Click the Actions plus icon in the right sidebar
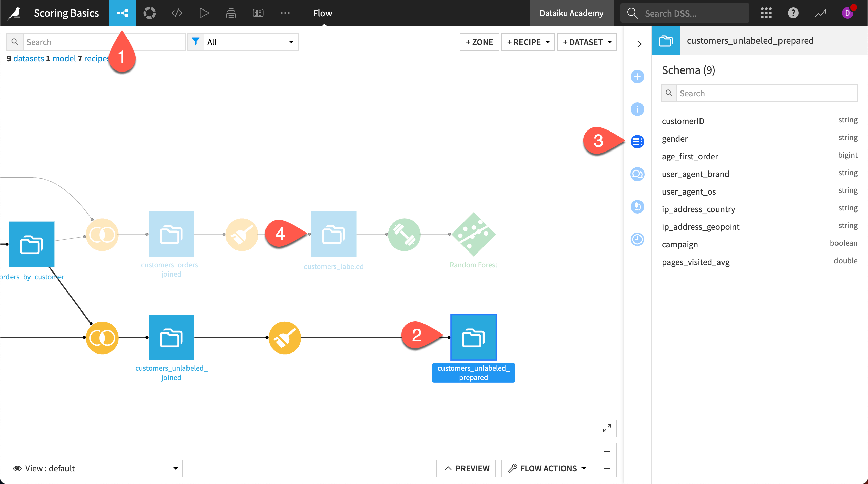Viewport: 868px width, 484px height. click(637, 77)
